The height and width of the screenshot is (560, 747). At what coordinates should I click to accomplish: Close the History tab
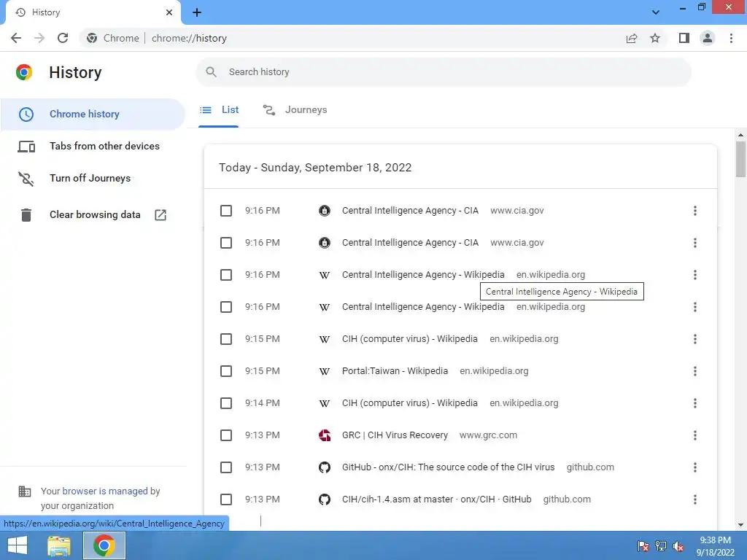pyautogui.click(x=169, y=12)
